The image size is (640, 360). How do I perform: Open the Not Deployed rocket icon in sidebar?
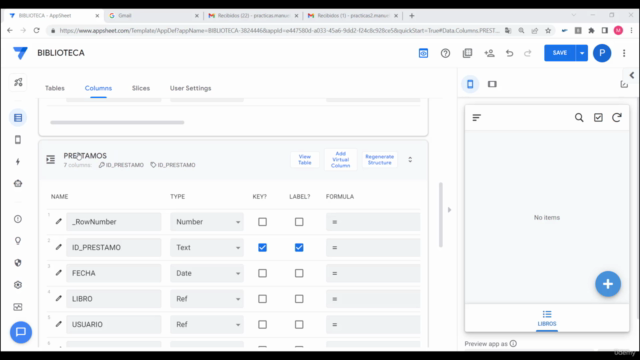pyautogui.click(x=18, y=82)
